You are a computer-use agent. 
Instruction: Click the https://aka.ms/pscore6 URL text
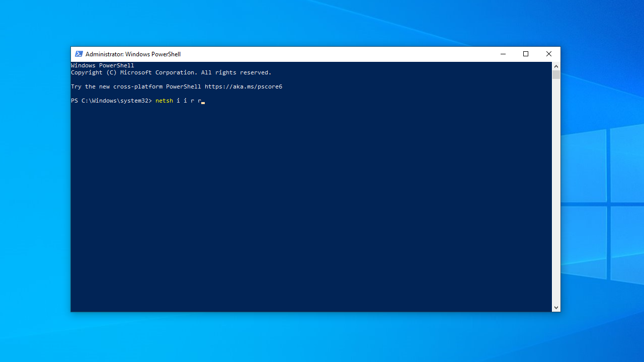[x=244, y=87]
